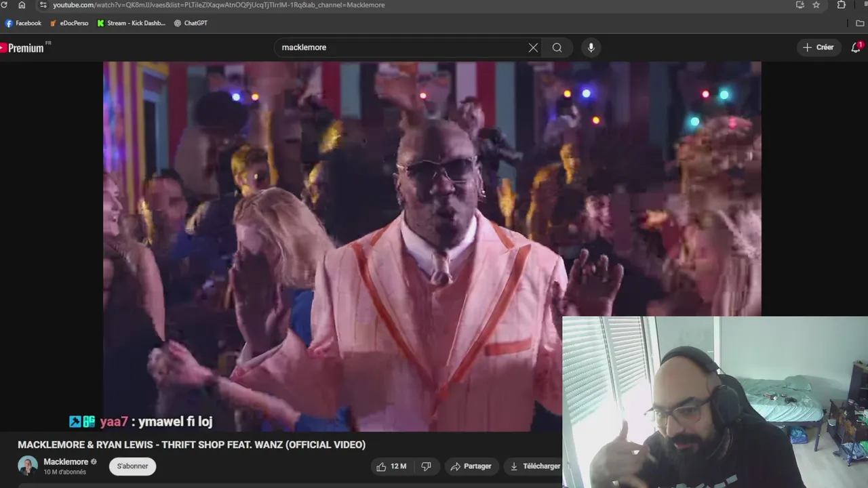868x488 pixels.
Task: Open the Stream - Kick Dashboard bookmark
Action: click(132, 23)
